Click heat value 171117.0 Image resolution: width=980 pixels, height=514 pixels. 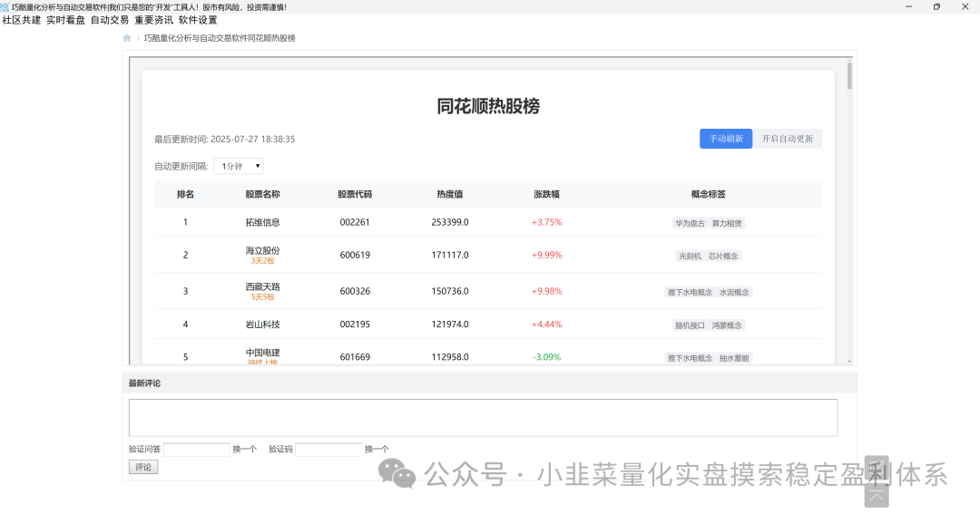coord(449,255)
